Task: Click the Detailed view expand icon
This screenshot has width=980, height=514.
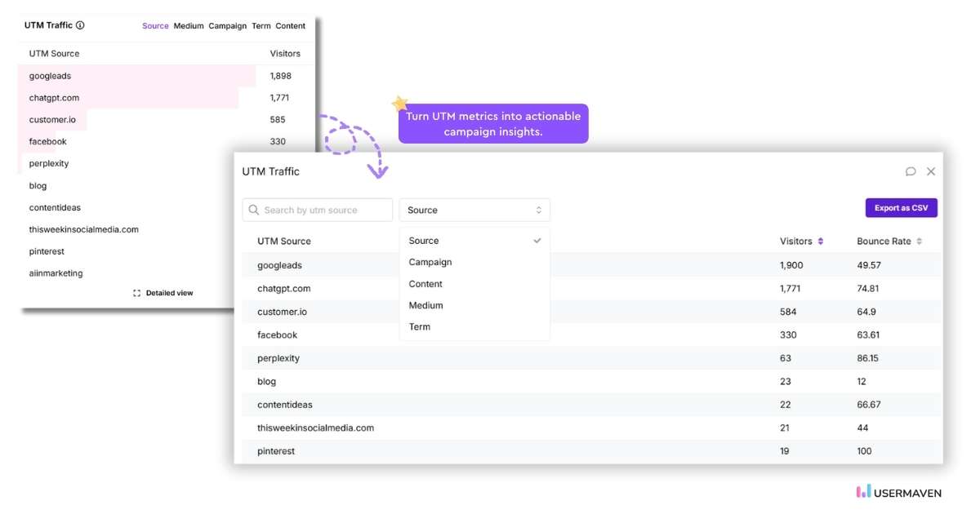Action: pyautogui.click(x=137, y=293)
